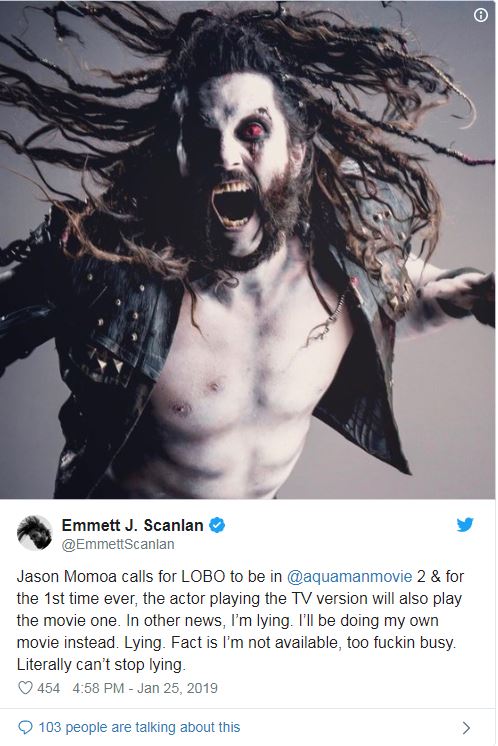
Task: Open the @aquamanmovie mention link
Action: pyautogui.click(x=349, y=576)
